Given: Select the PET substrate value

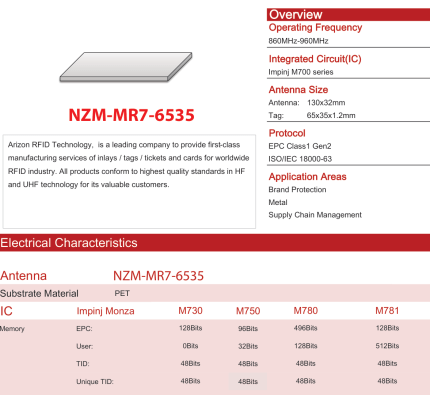Looking at the screenshot, I should pos(122,293).
